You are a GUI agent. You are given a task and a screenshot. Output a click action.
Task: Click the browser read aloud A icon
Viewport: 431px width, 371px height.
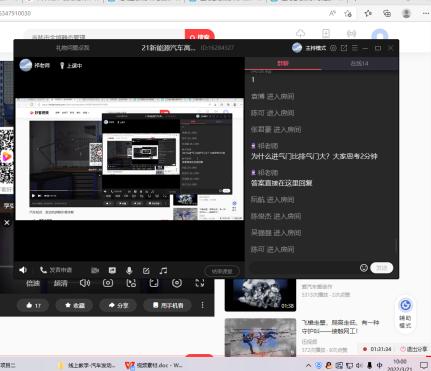(332, 13)
